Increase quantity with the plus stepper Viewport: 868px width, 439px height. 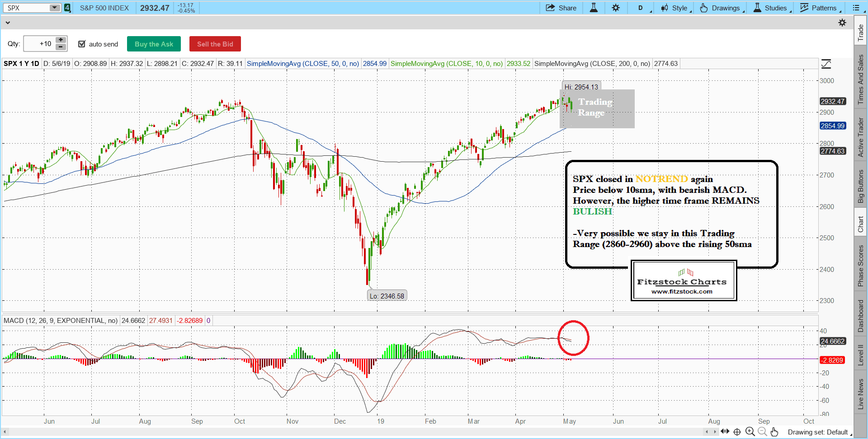(61, 40)
